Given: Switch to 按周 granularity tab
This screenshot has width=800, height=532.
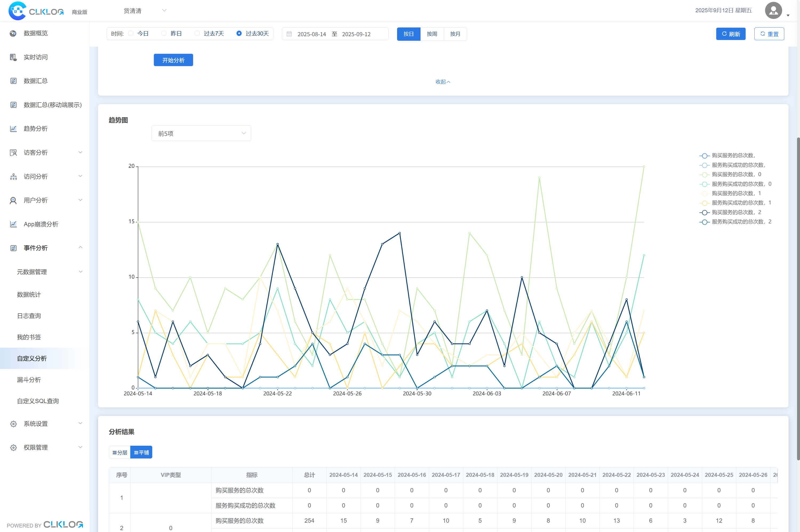Looking at the screenshot, I should point(432,34).
